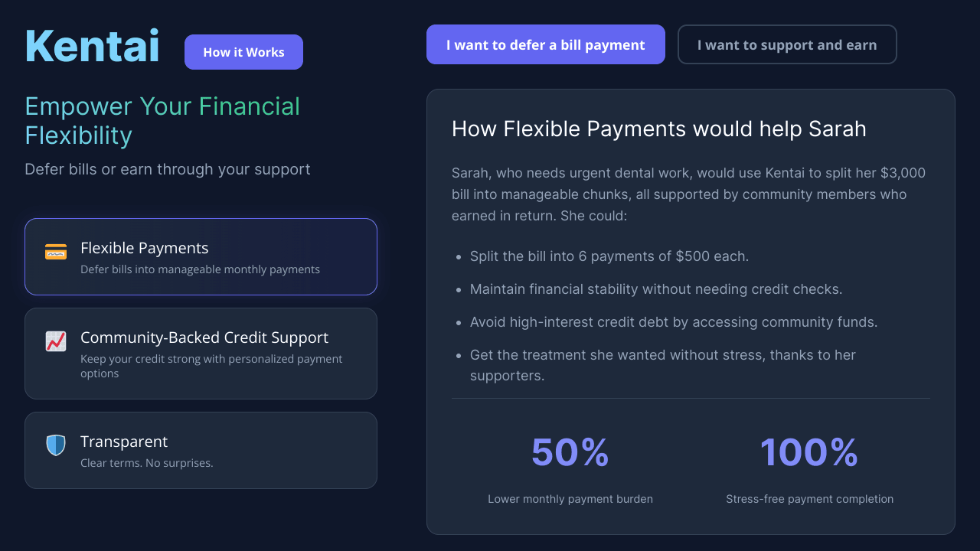Click the 50% lower payment statistic

pyautogui.click(x=570, y=452)
